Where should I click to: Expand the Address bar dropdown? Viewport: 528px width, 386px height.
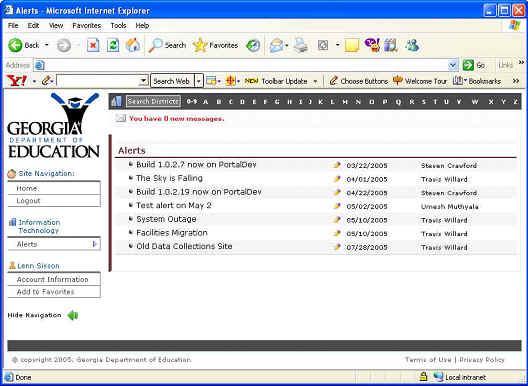click(453, 65)
